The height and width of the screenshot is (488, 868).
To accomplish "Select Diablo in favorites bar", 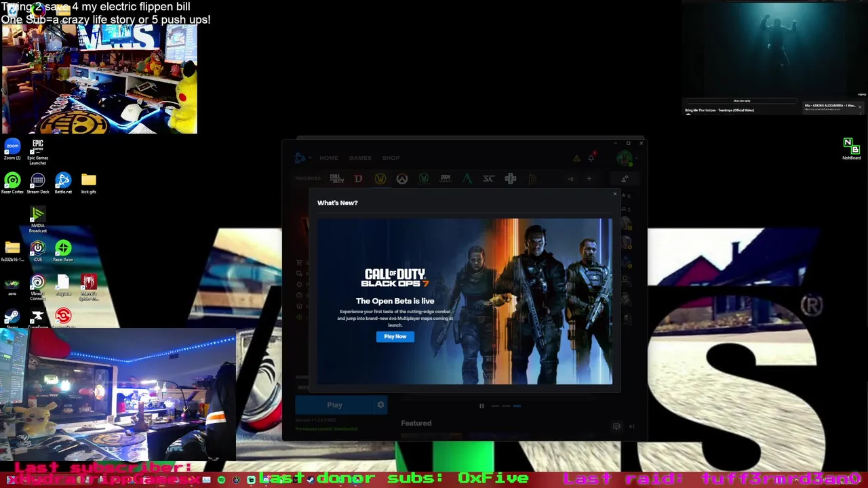I will pos(358,179).
